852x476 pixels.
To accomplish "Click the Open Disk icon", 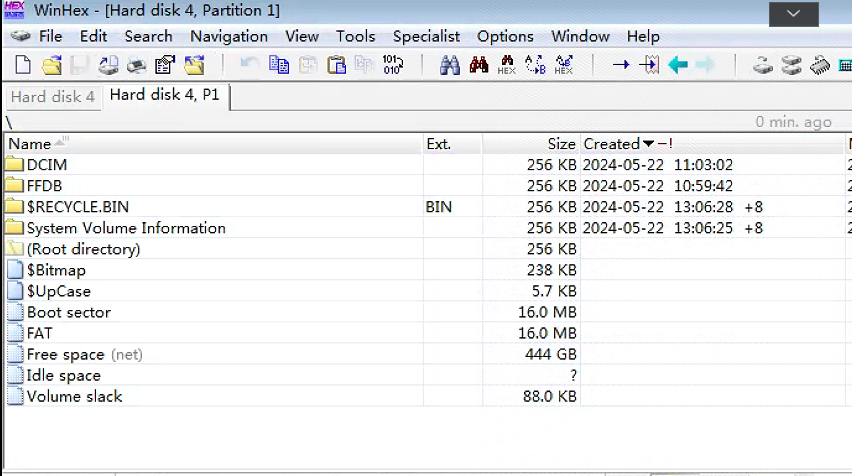I will click(762, 65).
